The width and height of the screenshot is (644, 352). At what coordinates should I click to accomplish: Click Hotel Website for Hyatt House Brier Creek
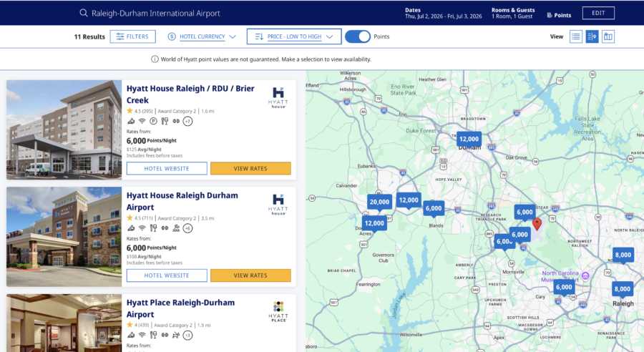click(x=167, y=168)
